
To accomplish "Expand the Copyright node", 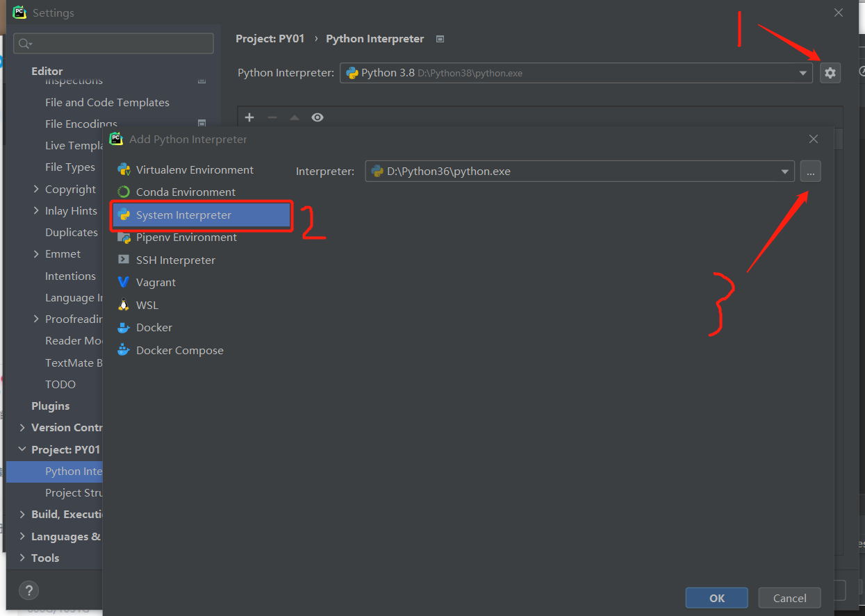I will [x=36, y=189].
